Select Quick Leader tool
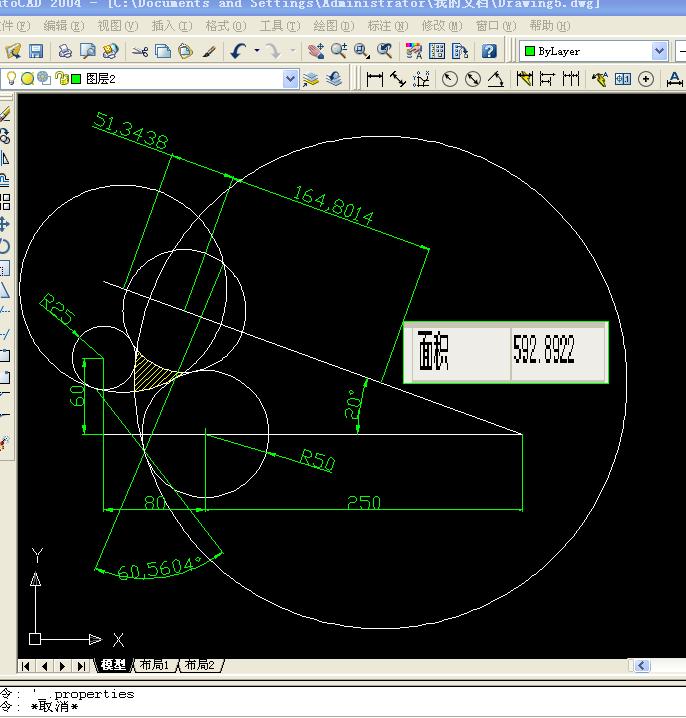Image resolution: width=686 pixels, height=718 pixels. (x=599, y=79)
